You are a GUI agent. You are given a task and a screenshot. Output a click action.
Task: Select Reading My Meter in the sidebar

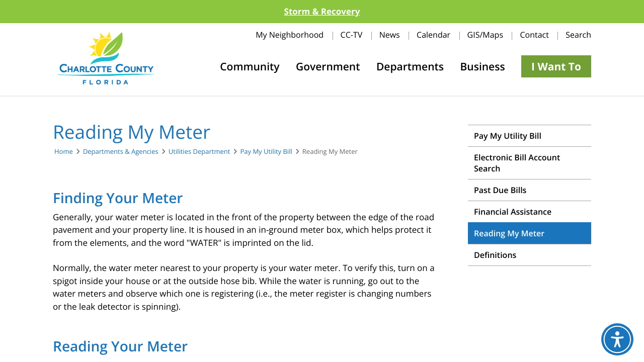coord(509,233)
